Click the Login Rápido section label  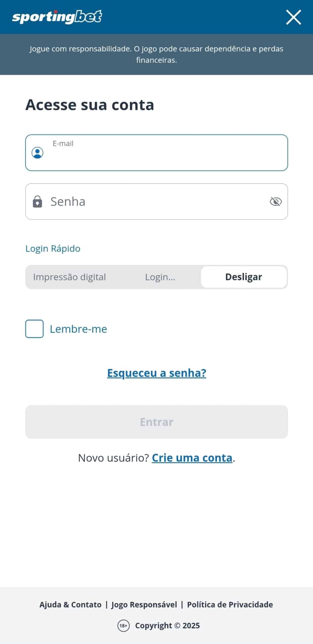pyautogui.click(x=53, y=249)
